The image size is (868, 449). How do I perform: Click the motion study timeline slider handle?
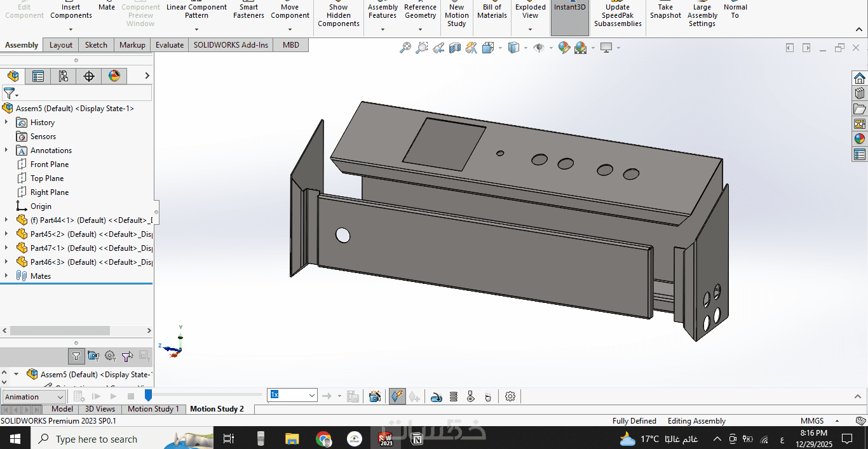point(148,396)
